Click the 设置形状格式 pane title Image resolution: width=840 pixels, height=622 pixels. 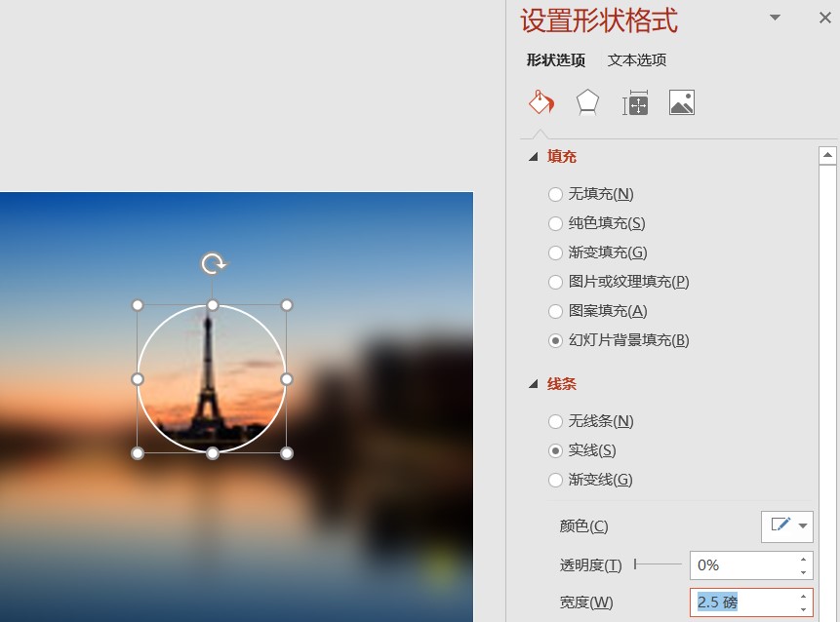click(x=599, y=20)
